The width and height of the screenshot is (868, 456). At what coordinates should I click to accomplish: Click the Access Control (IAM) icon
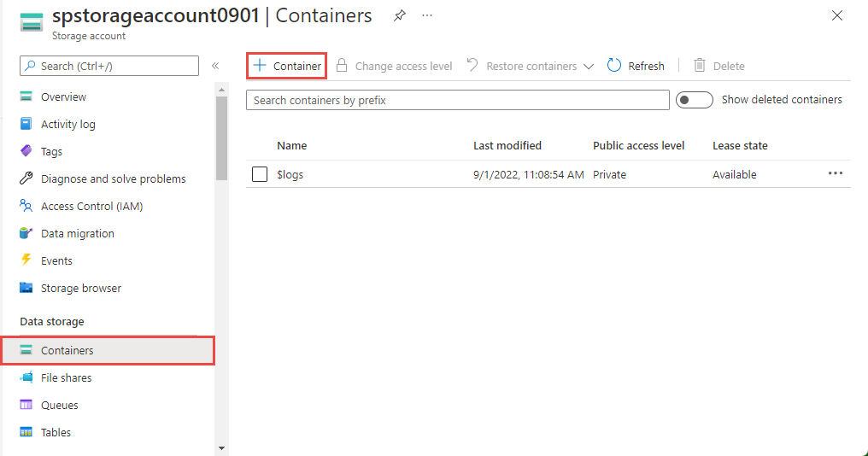(26, 206)
